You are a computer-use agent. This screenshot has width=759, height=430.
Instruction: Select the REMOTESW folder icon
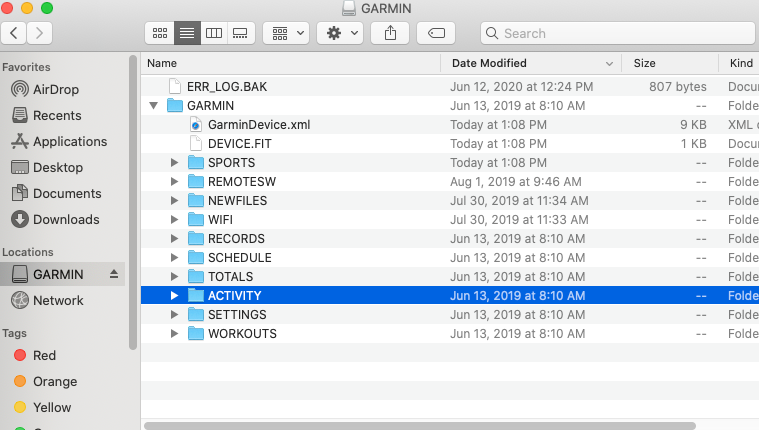point(196,182)
